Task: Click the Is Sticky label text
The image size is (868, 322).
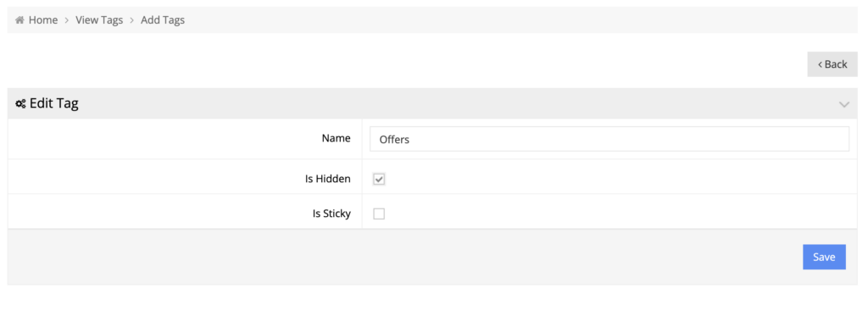Action: coord(331,214)
